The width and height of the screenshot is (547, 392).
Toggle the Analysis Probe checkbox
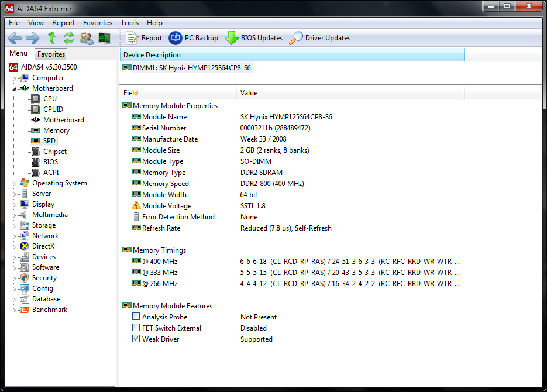pos(136,317)
